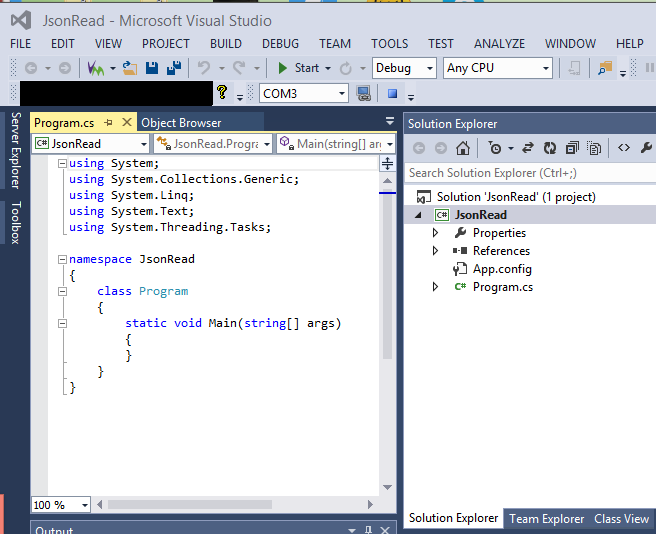Click the blue square stop icon
The width and height of the screenshot is (656, 534).
coord(392,93)
